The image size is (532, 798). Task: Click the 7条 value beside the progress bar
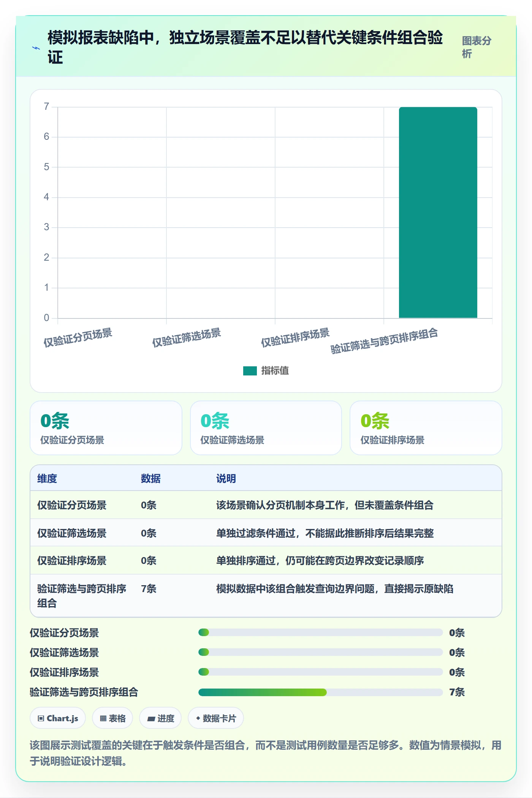[457, 692]
